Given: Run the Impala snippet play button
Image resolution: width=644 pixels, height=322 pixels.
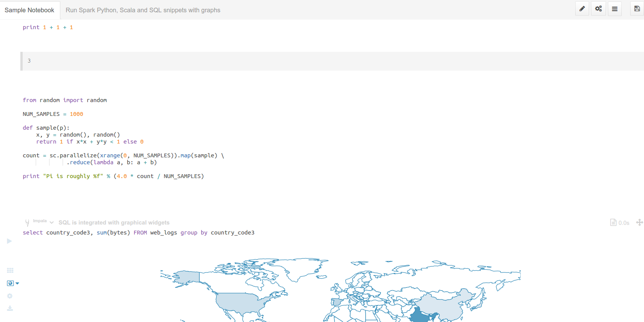Looking at the screenshot, I should pos(10,241).
